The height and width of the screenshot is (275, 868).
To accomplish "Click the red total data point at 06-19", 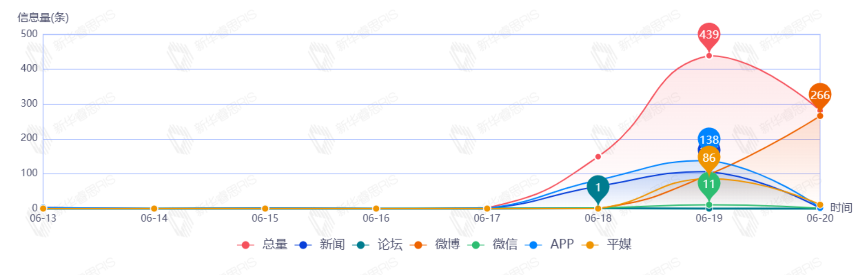I will click(709, 56).
